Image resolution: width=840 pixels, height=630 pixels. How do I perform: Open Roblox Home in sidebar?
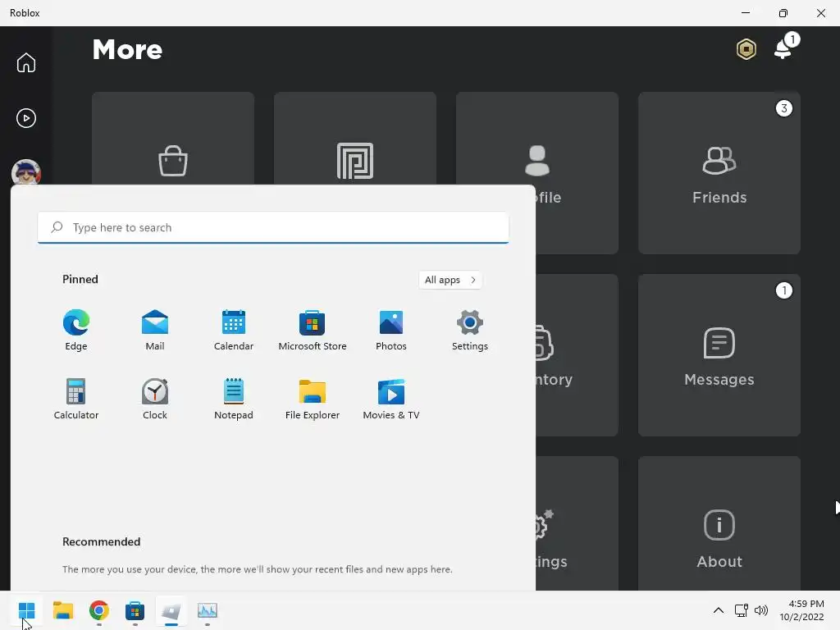pyautogui.click(x=25, y=62)
